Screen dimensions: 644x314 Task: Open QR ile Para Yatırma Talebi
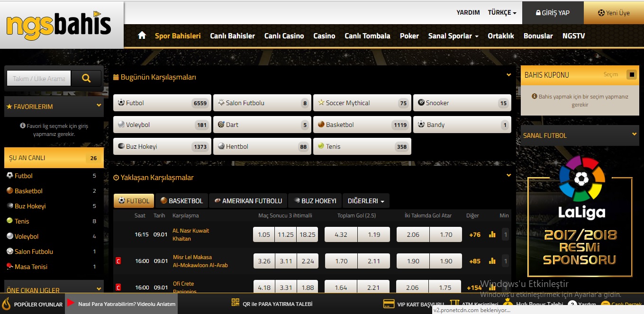(x=272, y=304)
